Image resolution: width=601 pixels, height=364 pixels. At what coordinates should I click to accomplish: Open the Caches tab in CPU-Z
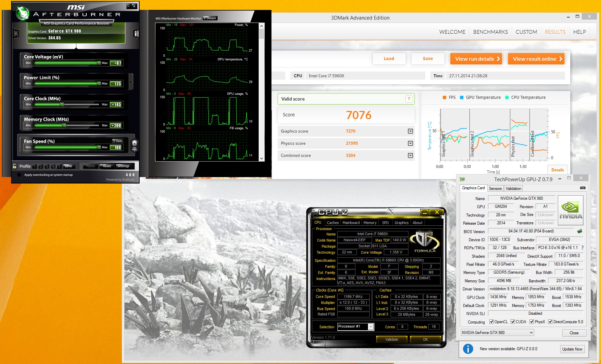[333, 223]
